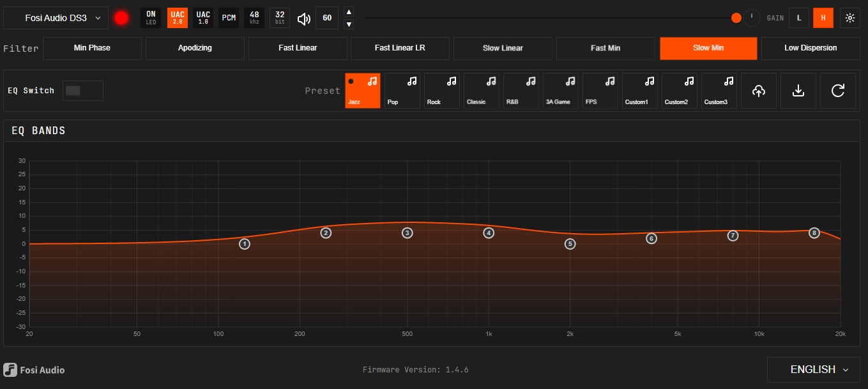Click the orange volume slider handle

pos(736,18)
